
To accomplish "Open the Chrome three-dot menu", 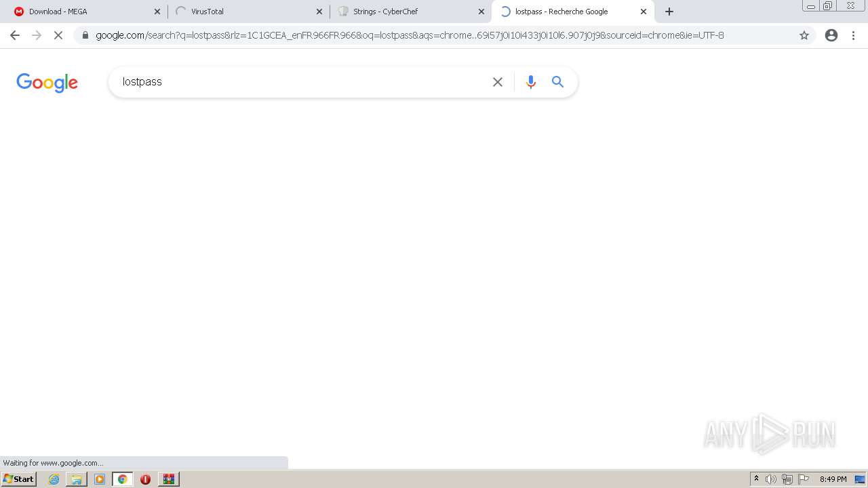I will coord(853,35).
